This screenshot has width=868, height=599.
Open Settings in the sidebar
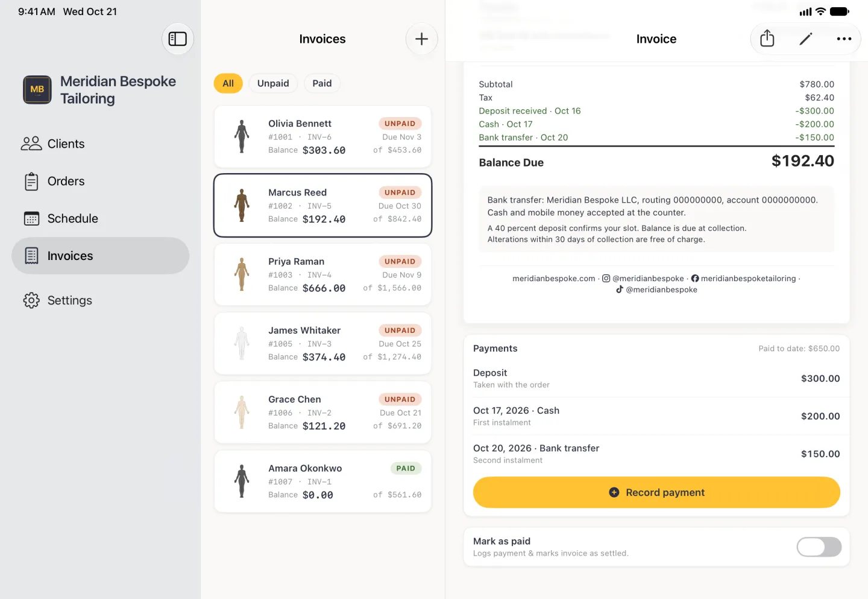pos(101,300)
